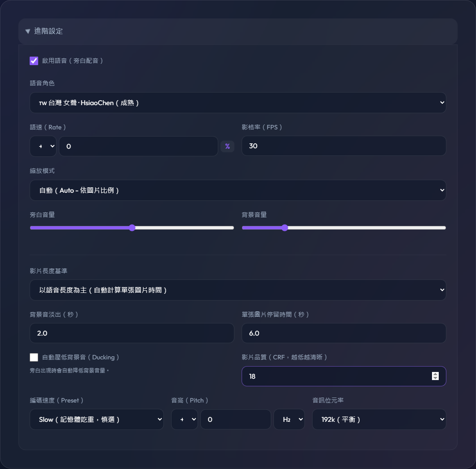Click the 旁白音量 slider handle
The width and height of the screenshot is (476, 469).
(x=132, y=228)
